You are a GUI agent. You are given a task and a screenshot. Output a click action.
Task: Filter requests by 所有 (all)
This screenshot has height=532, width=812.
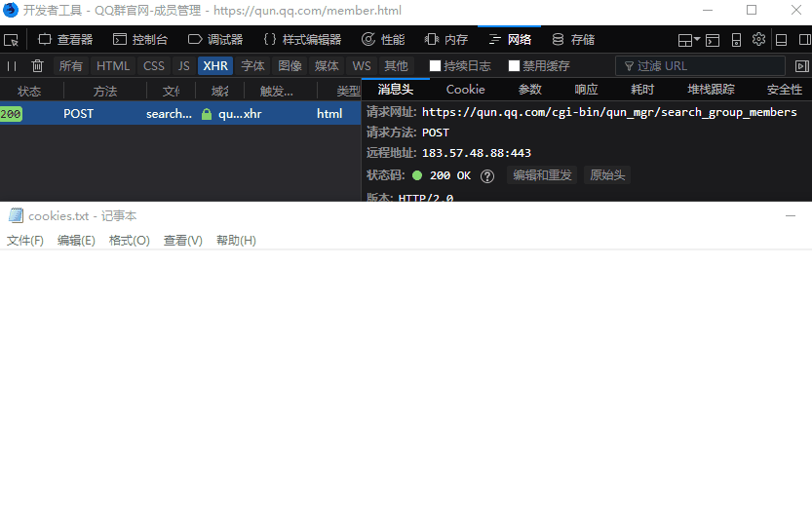click(71, 66)
